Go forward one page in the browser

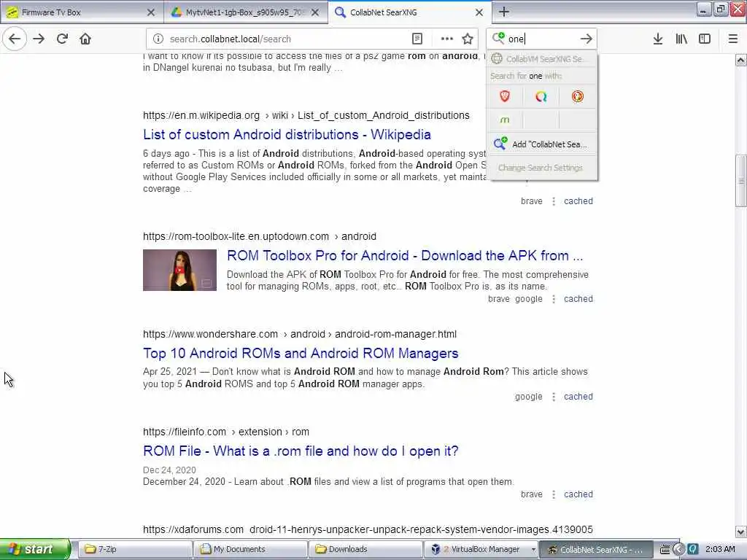[x=39, y=39]
